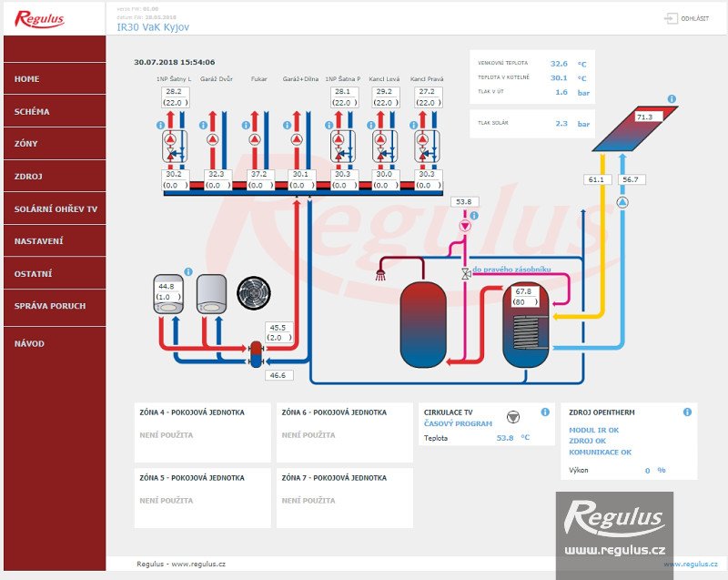
Task: Click Kancl Levá room temperature 29.2 box
Action: point(385,97)
